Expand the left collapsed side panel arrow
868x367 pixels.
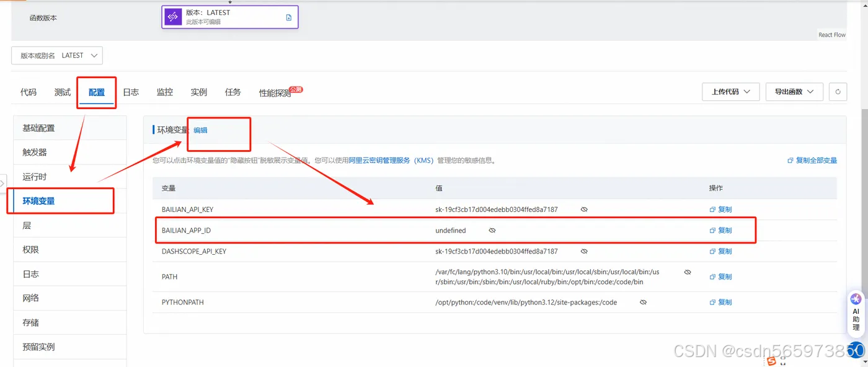click(2, 183)
